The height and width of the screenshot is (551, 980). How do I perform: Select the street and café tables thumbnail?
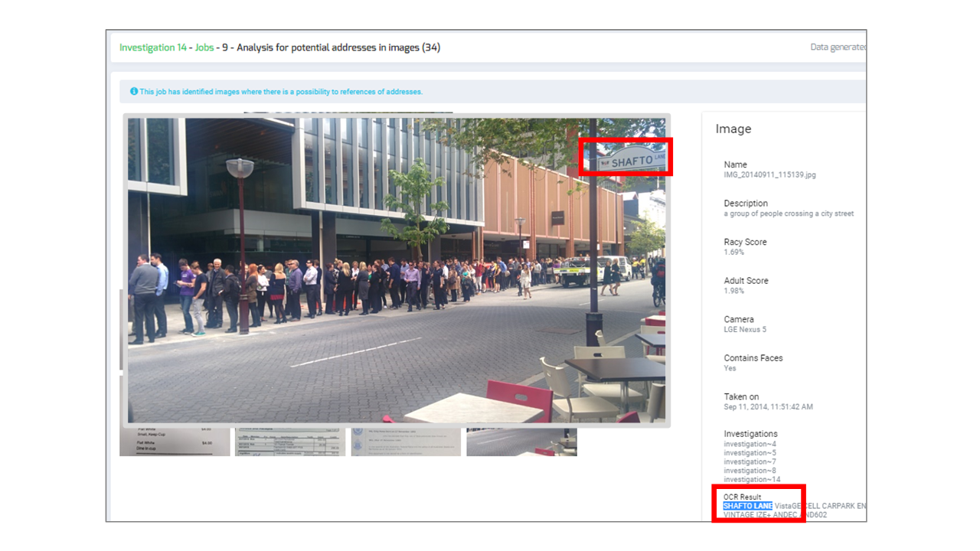521,442
